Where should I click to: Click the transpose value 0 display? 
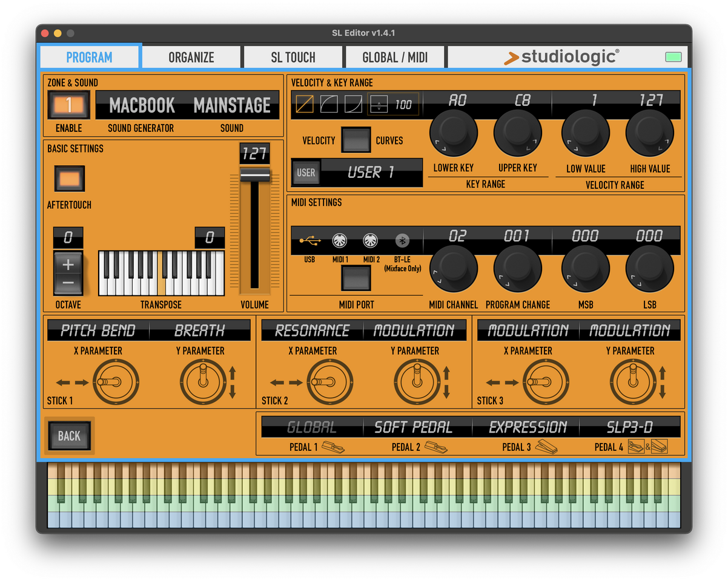click(210, 238)
